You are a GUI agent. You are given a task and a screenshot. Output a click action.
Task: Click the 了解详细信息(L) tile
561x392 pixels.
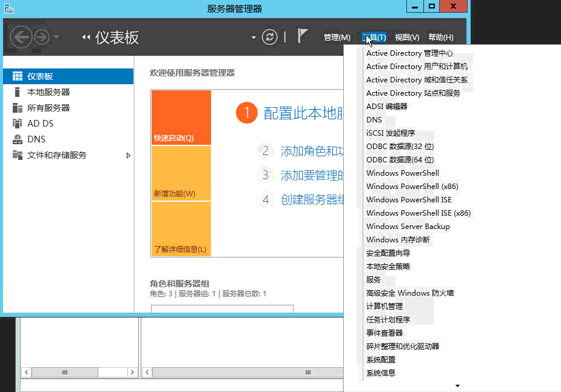[181, 229]
